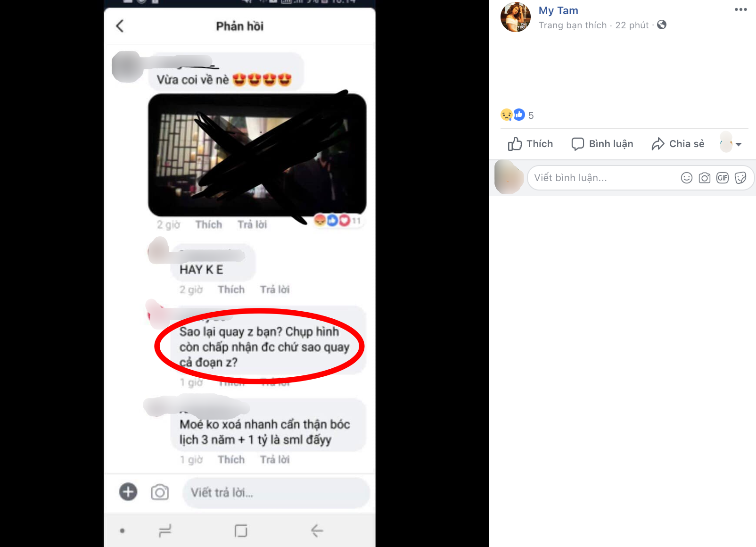Open the sticker picker icon
Viewport: 756px width, 547px height.
740,178
